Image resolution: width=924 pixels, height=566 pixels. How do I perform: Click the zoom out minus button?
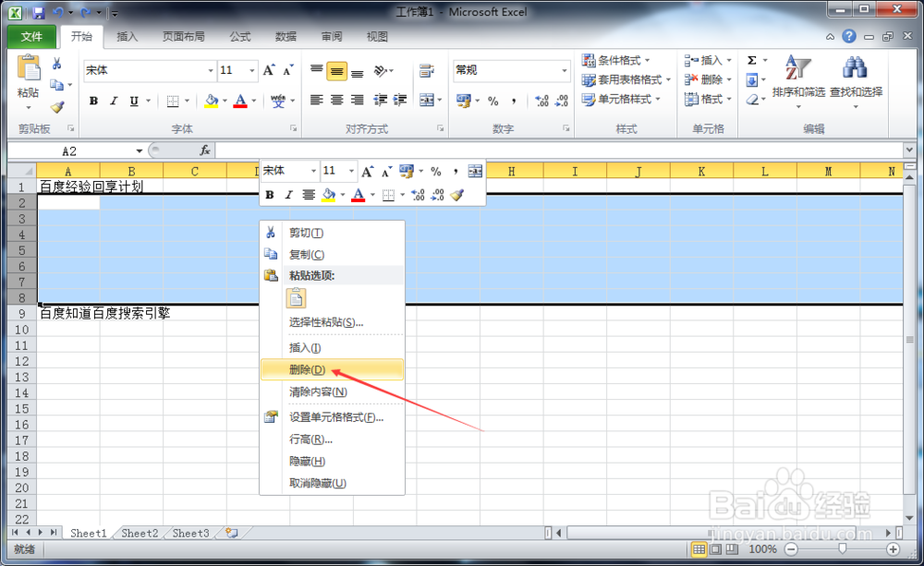(x=792, y=549)
